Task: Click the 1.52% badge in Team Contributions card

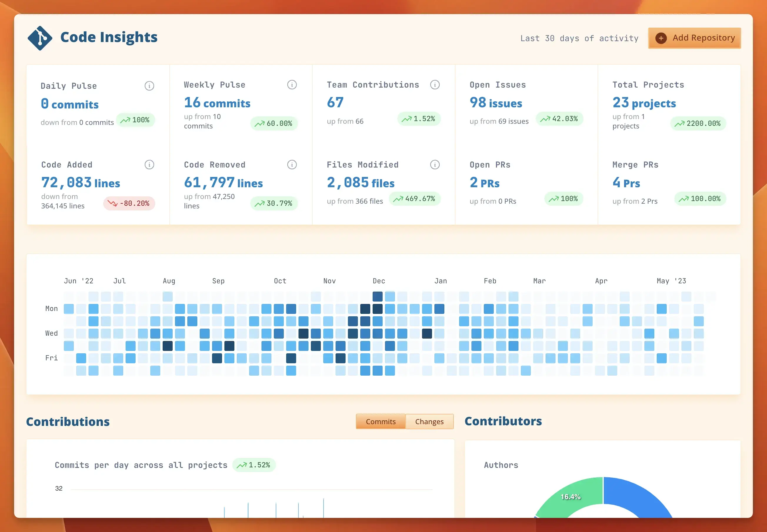Action: tap(419, 119)
